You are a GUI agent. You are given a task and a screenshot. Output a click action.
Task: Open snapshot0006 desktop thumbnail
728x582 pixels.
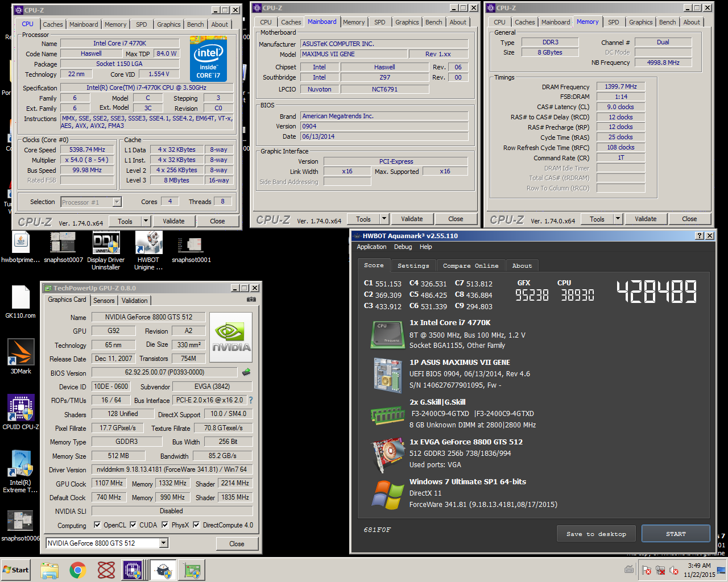coord(20,521)
